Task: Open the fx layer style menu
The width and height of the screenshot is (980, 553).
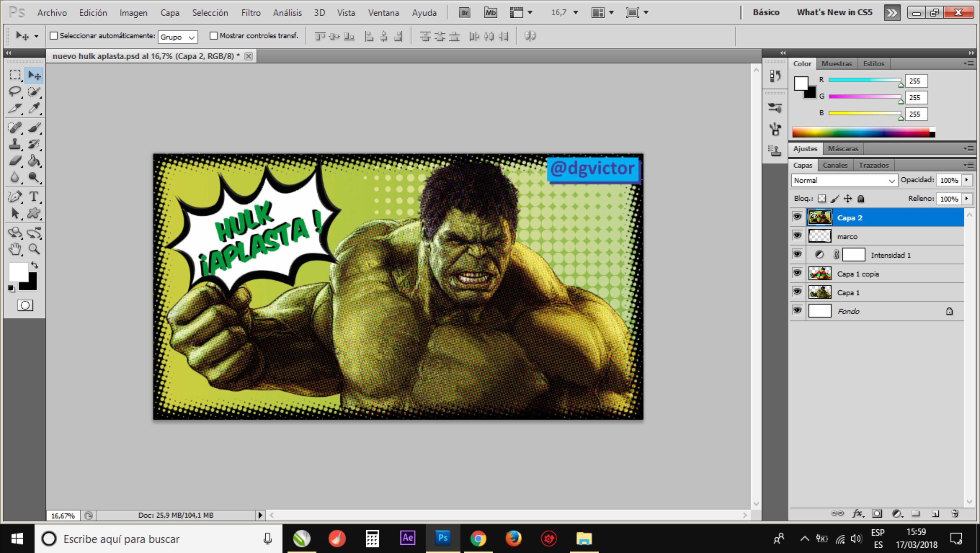Action: [858, 513]
